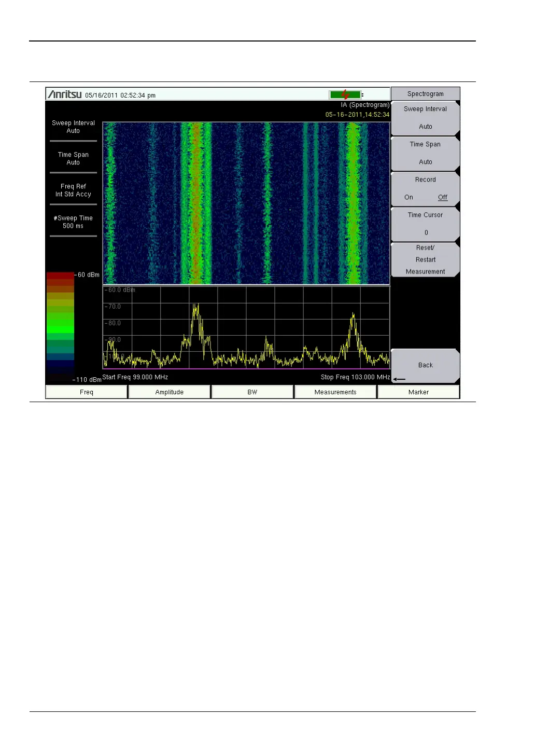The image size is (535, 756).
Task: Click the Spectrogram menu title
Action: coord(426,94)
